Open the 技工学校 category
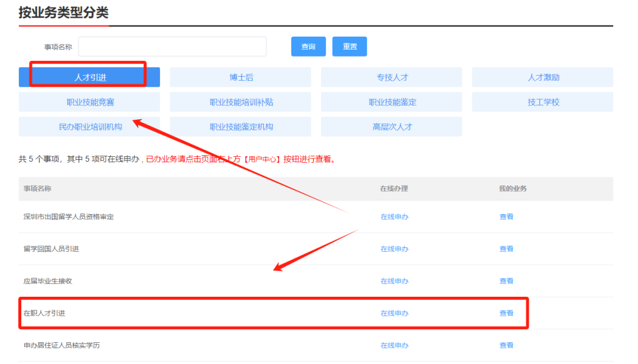 (542, 102)
